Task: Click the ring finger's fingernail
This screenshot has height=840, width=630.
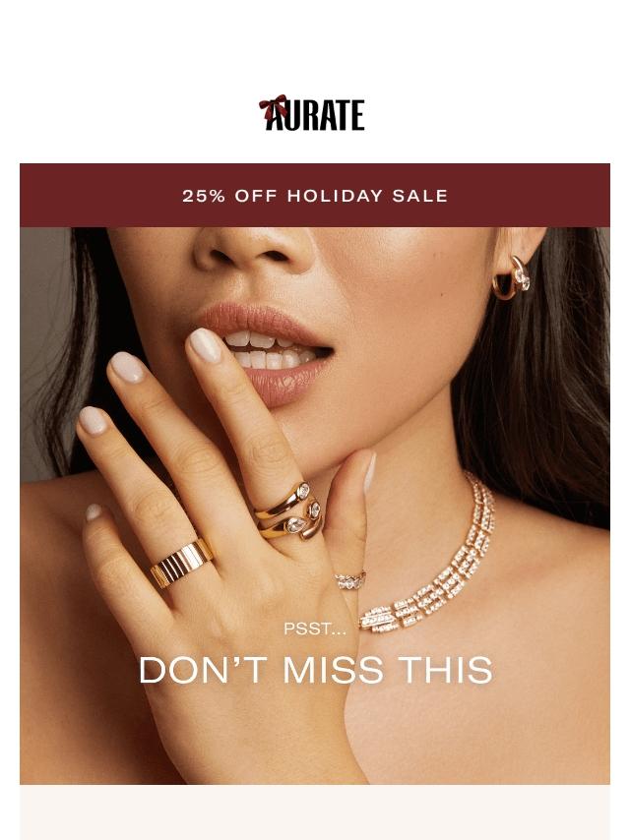Action: [x=93, y=420]
